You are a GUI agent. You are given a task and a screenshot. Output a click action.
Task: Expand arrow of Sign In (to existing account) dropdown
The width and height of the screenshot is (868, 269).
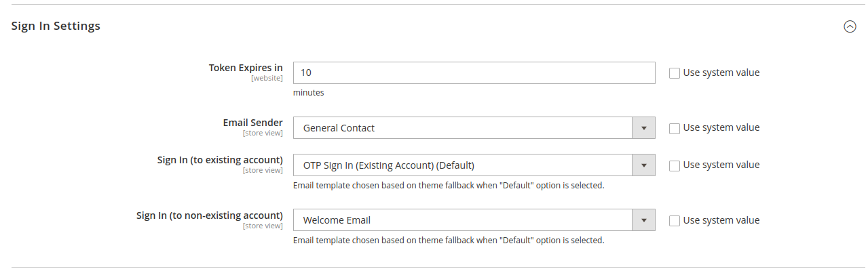point(643,165)
